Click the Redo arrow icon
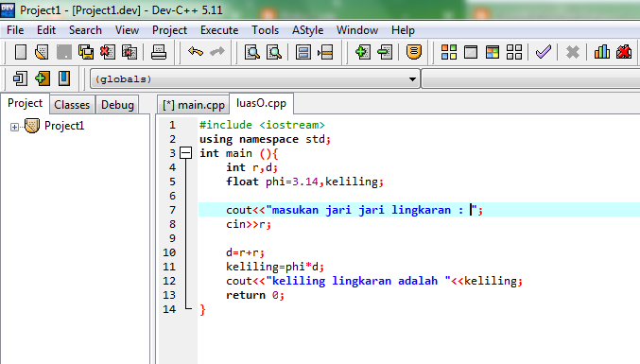640x364 pixels. click(x=217, y=52)
